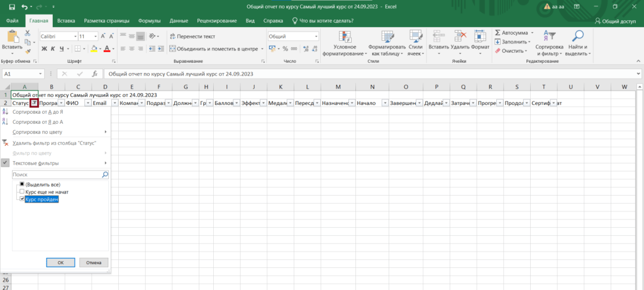This screenshot has width=644, height=290.
Task: Click the 'Что вы хотите сделать?' box
Action: [x=323, y=21]
